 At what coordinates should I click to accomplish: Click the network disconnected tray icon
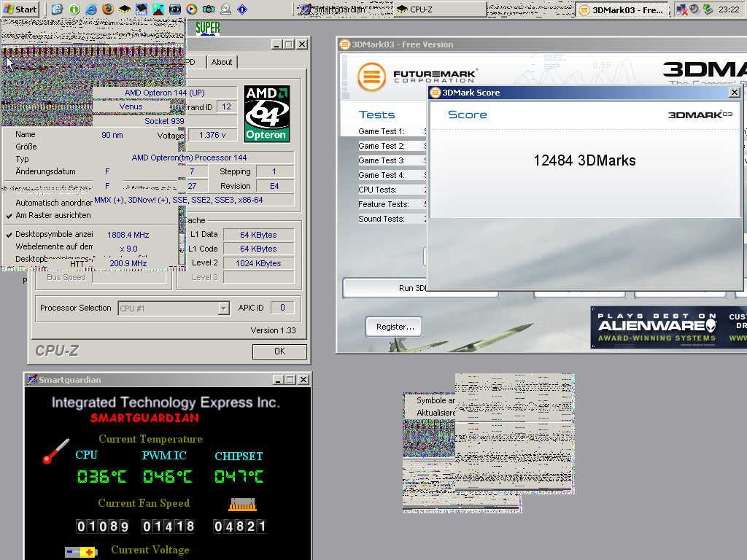coord(682,9)
